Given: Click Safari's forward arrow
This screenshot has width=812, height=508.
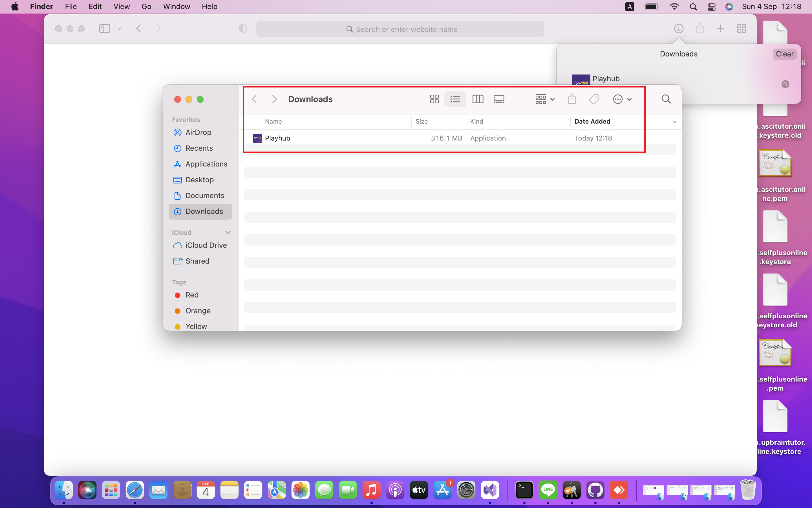Looking at the screenshot, I should (159, 29).
